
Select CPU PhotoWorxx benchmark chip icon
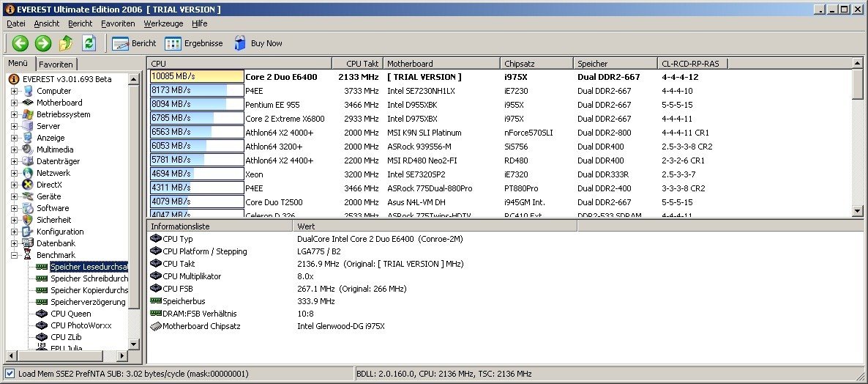pyautogui.click(x=42, y=325)
